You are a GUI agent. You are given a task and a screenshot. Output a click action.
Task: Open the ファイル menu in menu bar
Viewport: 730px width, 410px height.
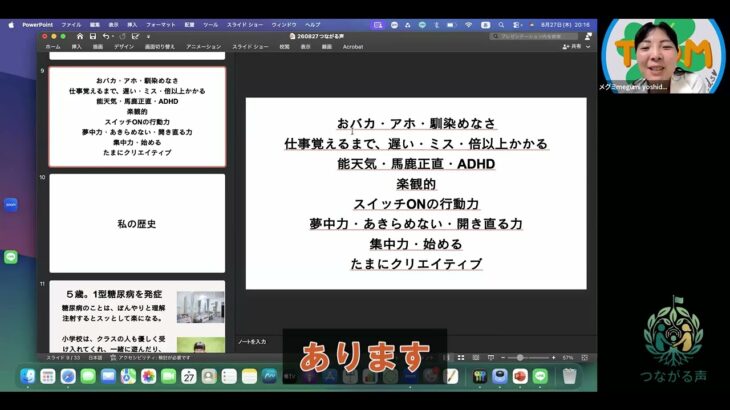tap(71, 25)
